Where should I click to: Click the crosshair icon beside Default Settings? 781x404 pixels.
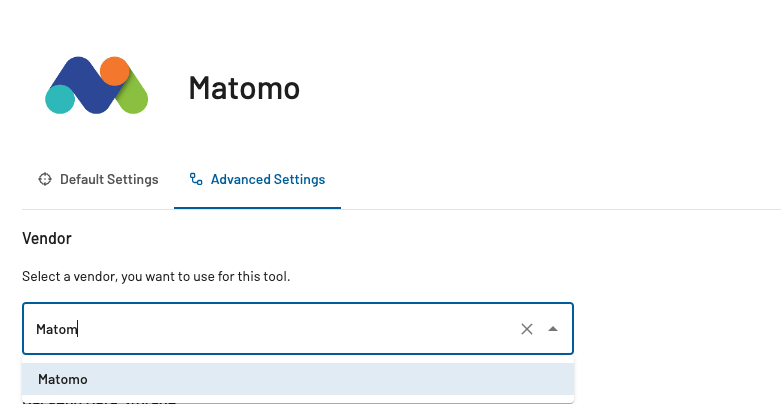(x=45, y=180)
